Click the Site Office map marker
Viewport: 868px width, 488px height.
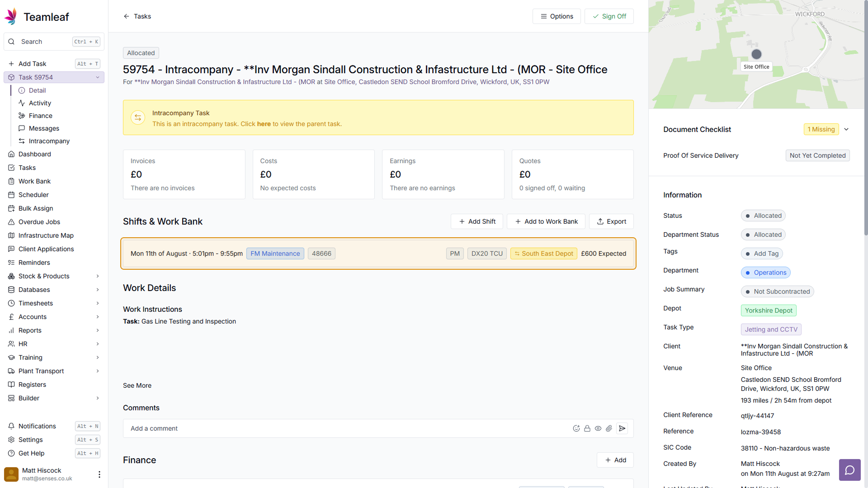756,54
